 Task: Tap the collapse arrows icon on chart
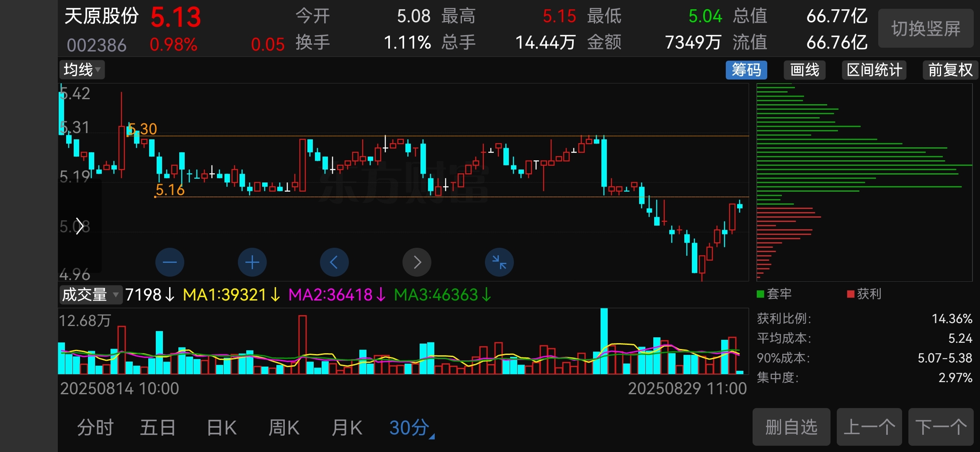pos(499,262)
